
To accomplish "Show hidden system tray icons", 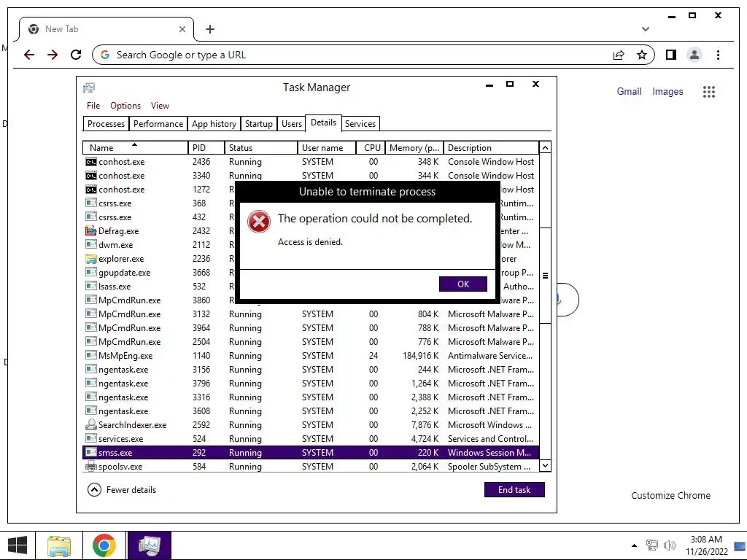I will coord(634,545).
